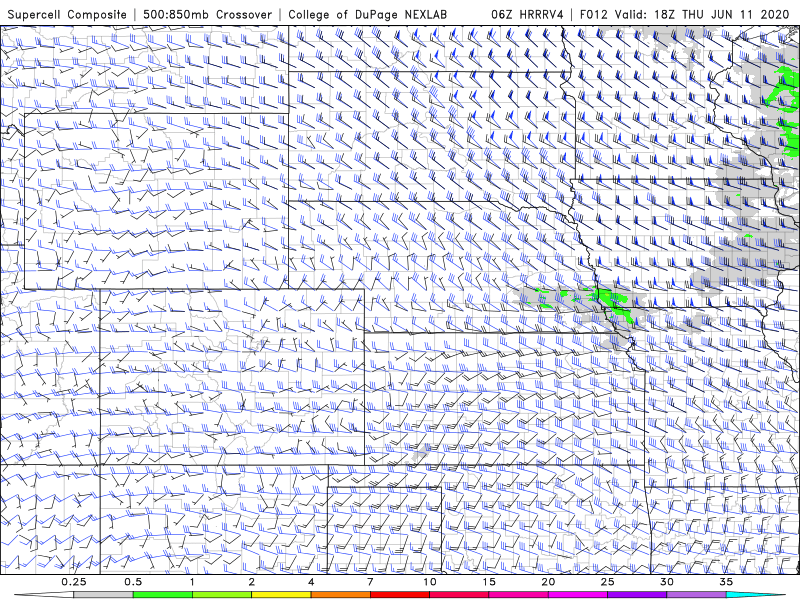Click the legend value 4

point(311,582)
